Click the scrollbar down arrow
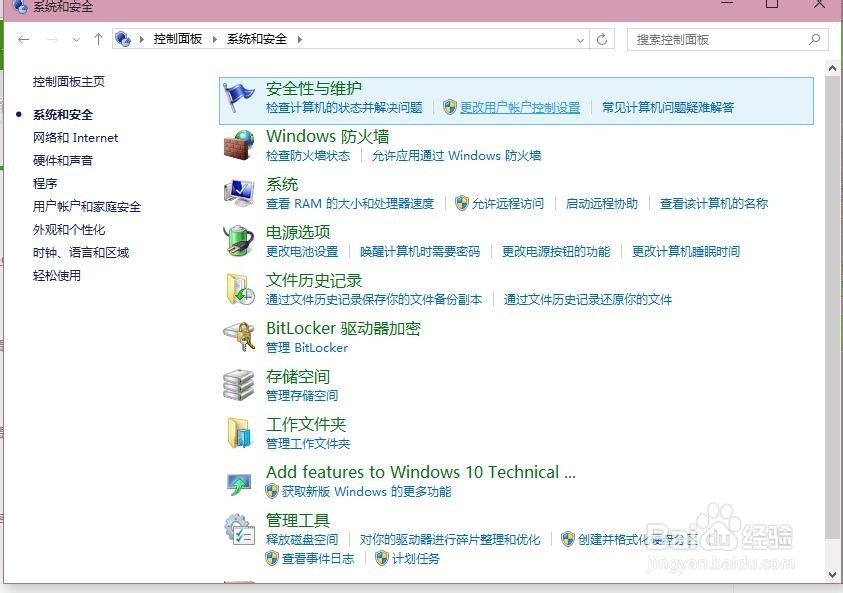The height and width of the screenshot is (593, 843). 832,575
